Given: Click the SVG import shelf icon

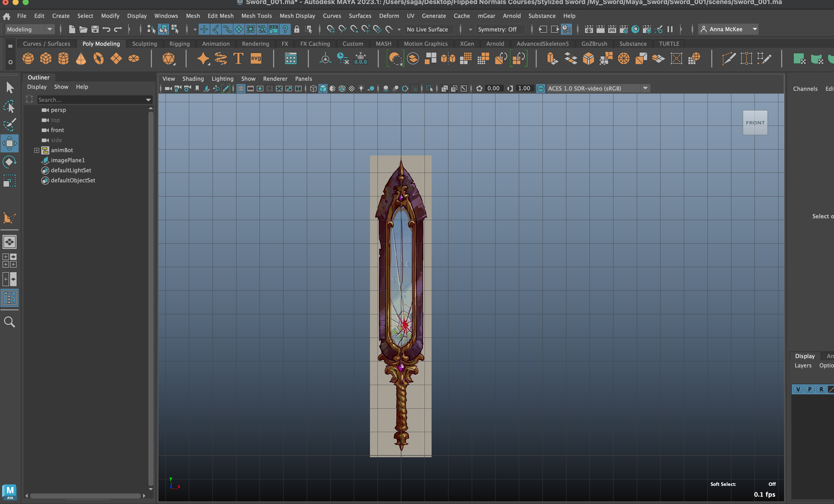Looking at the screenshot, I should pyautogui.click(x=256, y=58).
